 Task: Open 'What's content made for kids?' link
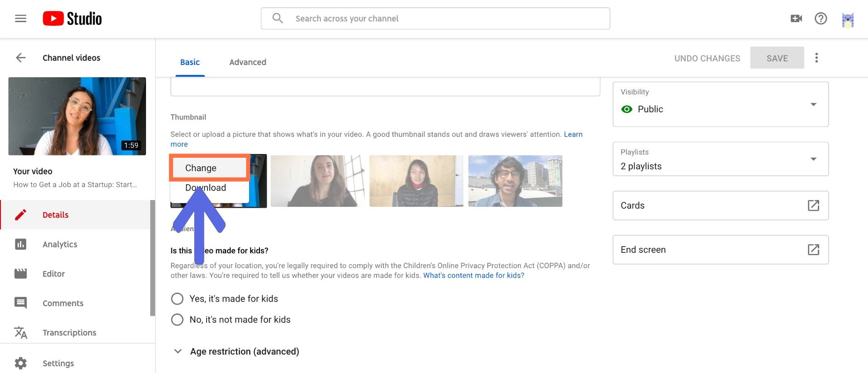tap(473, 275)
